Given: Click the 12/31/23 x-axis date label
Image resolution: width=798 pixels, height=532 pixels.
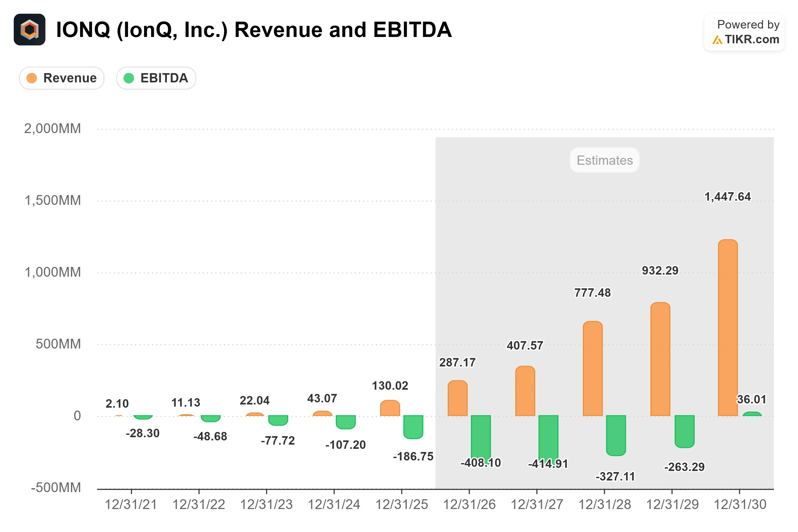Looking at the screenshot, I should coord(266,505).
